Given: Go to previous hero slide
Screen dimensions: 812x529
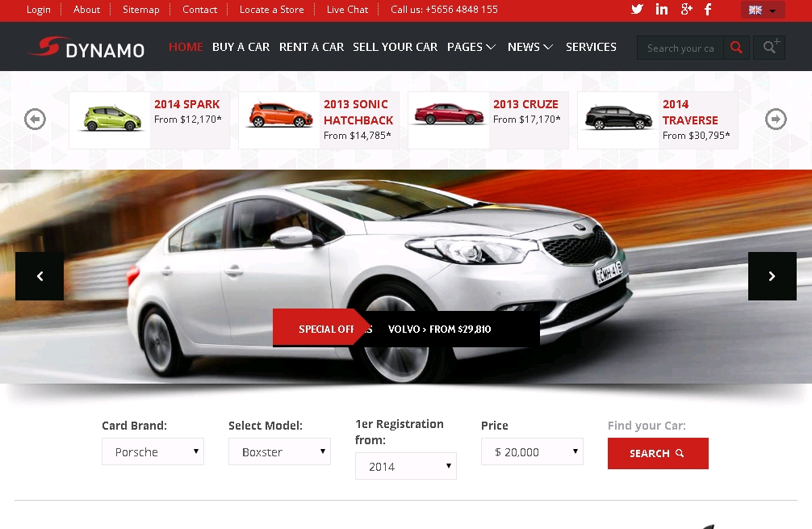Looking at the screenshot, I should pos(40,276).
